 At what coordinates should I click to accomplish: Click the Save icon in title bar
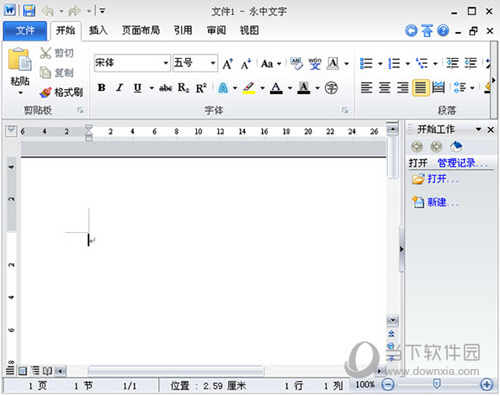[x=29, y=11]
